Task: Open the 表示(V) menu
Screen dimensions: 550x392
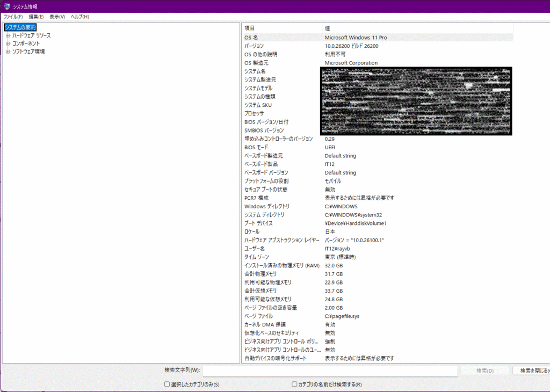Action: [x=57, y=17]
